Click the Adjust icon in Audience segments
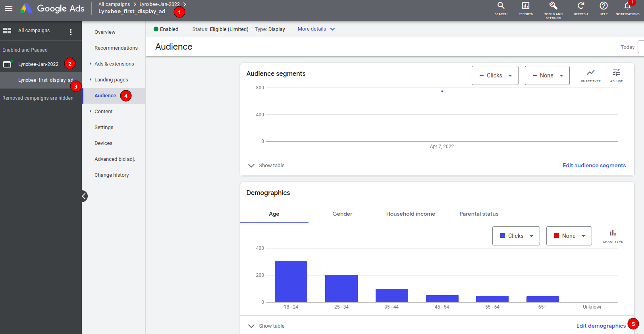 coord(616,73)
